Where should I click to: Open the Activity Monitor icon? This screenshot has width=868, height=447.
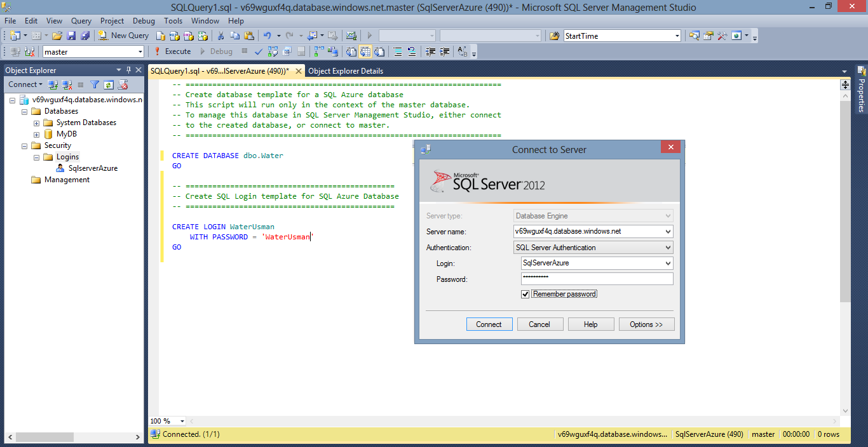tap(351, 36)
